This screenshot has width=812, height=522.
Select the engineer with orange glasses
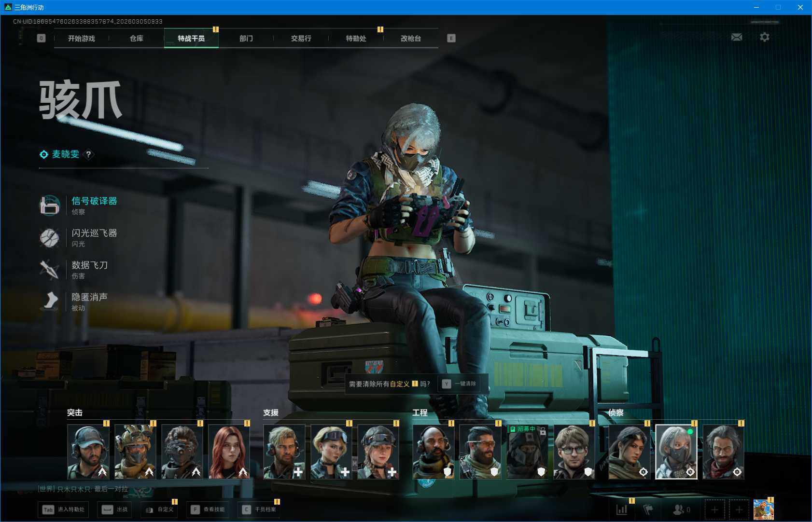(480, 452)
